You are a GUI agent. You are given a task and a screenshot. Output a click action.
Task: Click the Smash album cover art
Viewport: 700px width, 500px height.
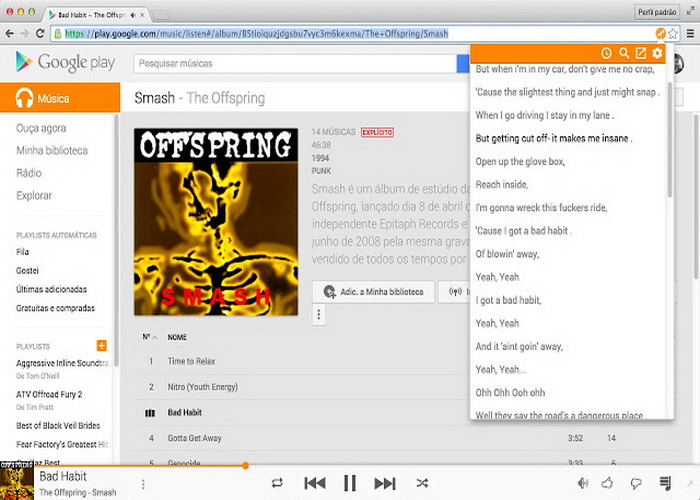pyautogui.click(x=216, y=222)
